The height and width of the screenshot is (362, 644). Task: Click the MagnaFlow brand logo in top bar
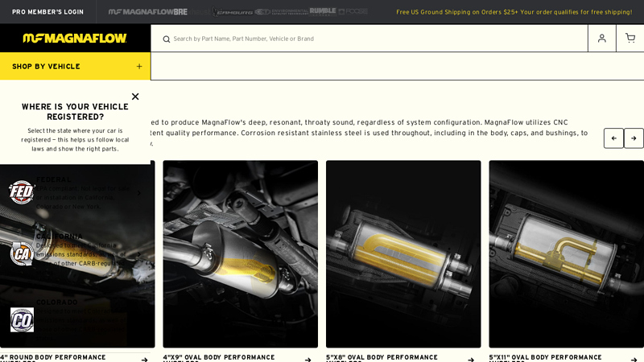140,12
